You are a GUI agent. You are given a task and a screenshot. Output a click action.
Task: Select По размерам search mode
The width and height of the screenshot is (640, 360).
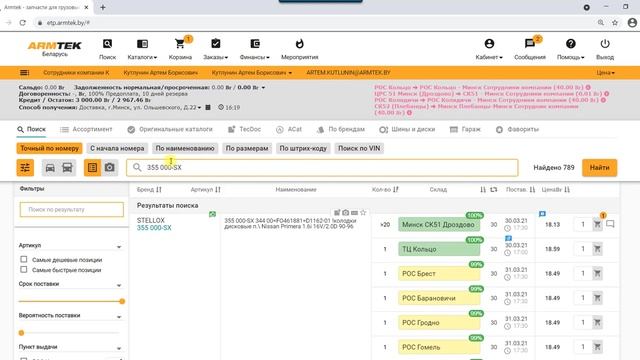pyautogui.click(x=247, y=149)
